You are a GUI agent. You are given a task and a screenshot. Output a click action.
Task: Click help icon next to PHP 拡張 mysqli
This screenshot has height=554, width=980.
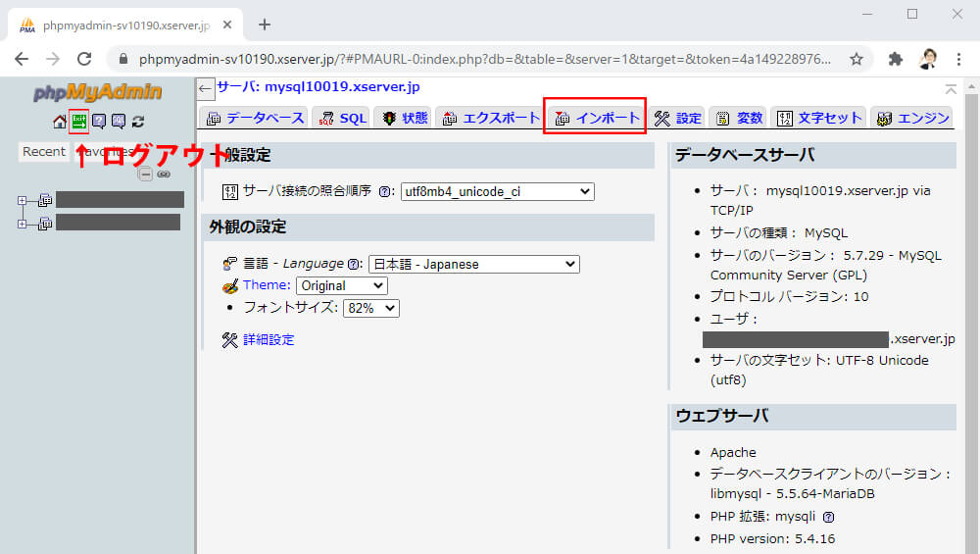tap(828, 517)
